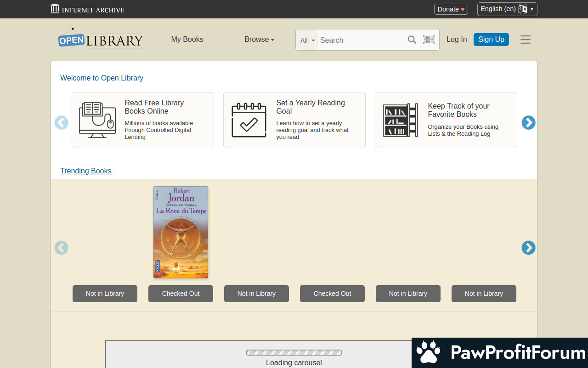Image resolution: width=588 pixels, height=368 pixels.
Task: Open the hamburger menu icon
Action: (x=525, y=40)
